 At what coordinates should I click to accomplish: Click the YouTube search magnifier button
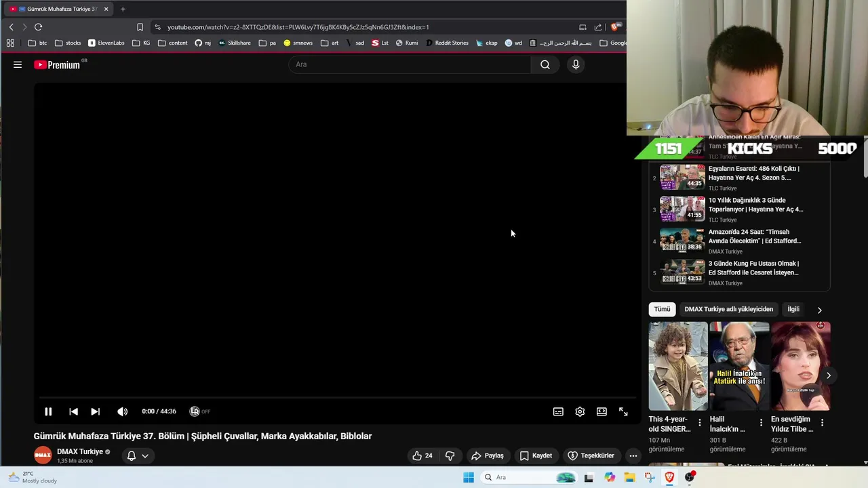(545, 64)
